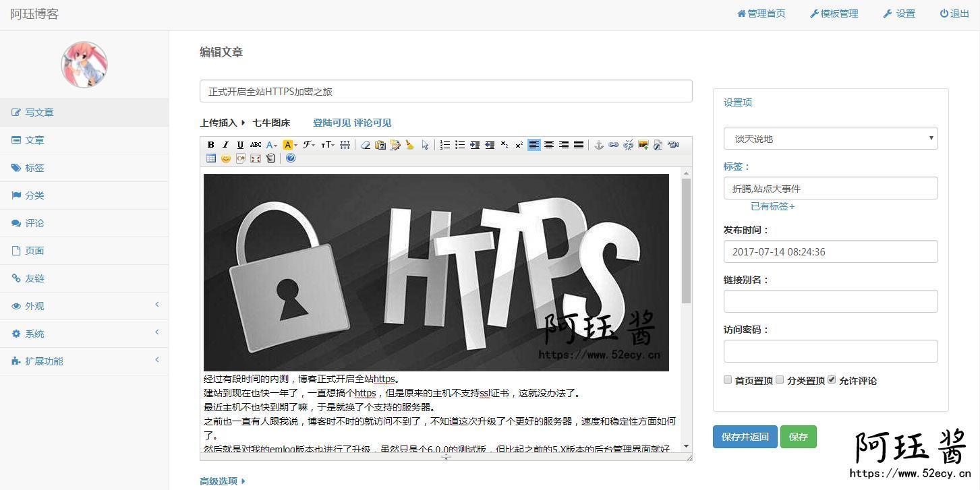
Task: Apply subscript formatting
Action: [x=505, y=144]
